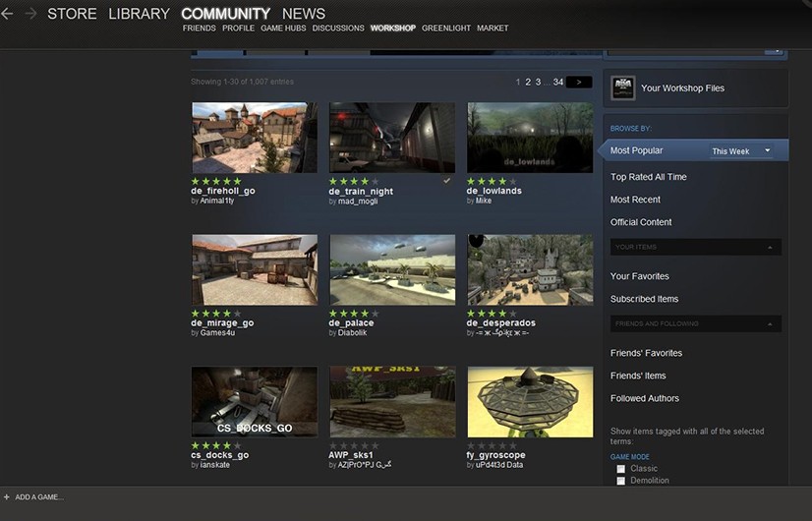Enable the Classic game mode checkbox
The width and height of the screenshot is (812, 521).
click(x=620, y=469)
